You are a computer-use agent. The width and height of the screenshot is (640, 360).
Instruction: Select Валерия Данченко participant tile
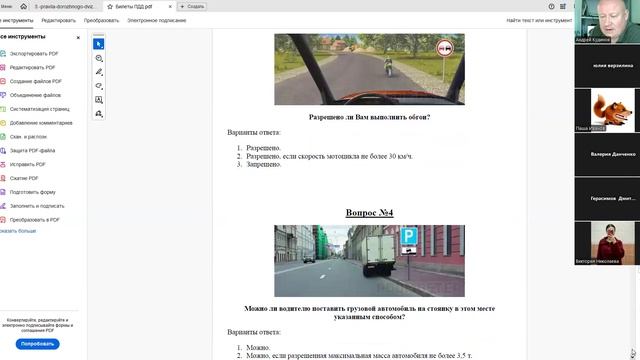607,155
